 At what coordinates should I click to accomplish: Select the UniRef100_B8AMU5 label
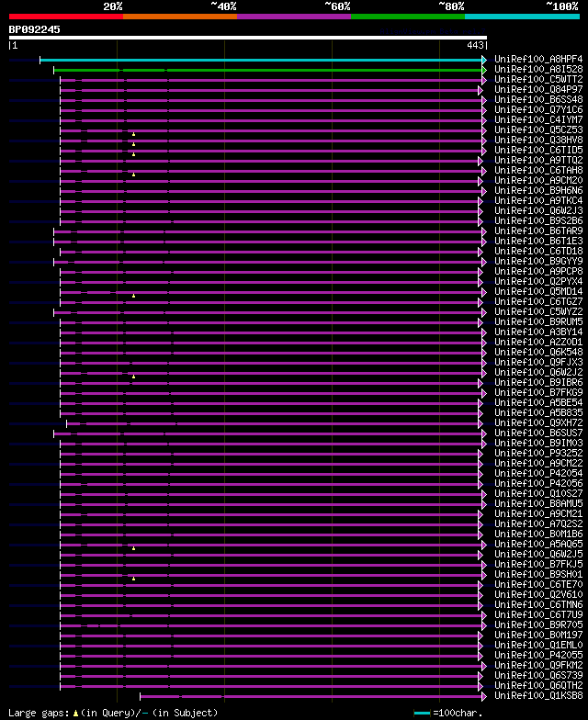click(x=538, y=503)
